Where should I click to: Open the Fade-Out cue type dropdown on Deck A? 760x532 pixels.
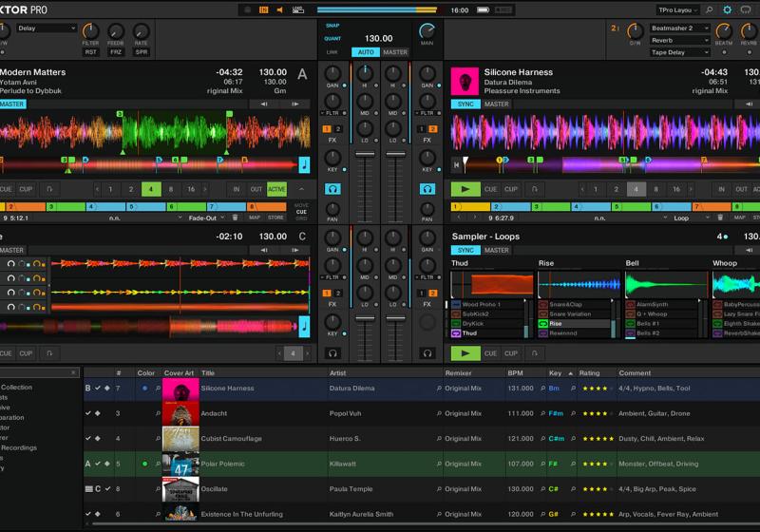point(207,218)
